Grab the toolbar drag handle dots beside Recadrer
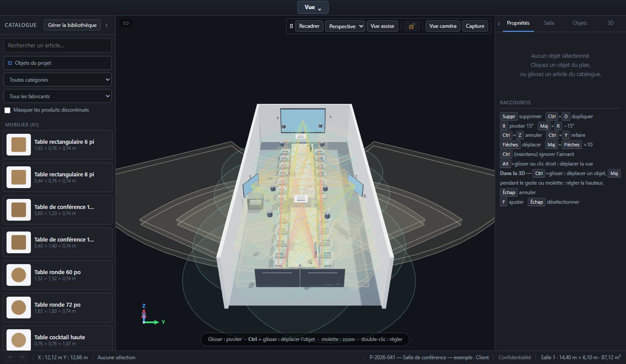 pyautogui.click(x=291, y=26)
